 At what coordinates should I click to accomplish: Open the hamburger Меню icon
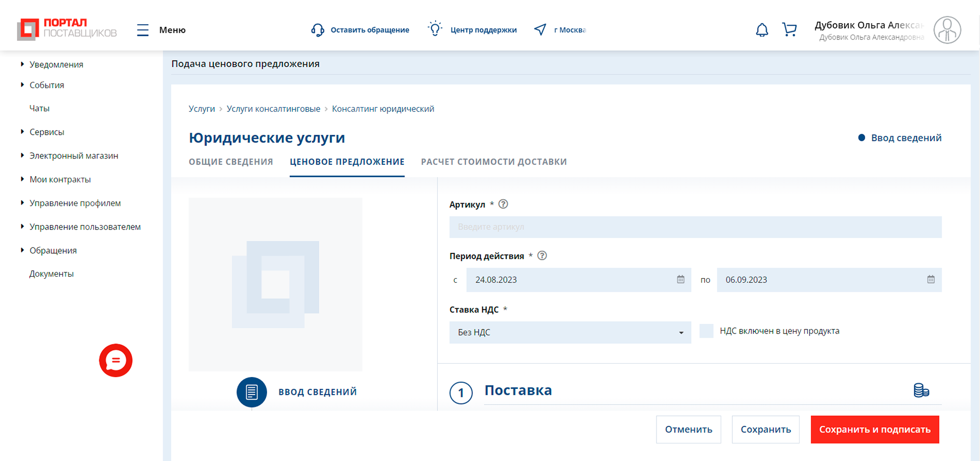(143, 30)
